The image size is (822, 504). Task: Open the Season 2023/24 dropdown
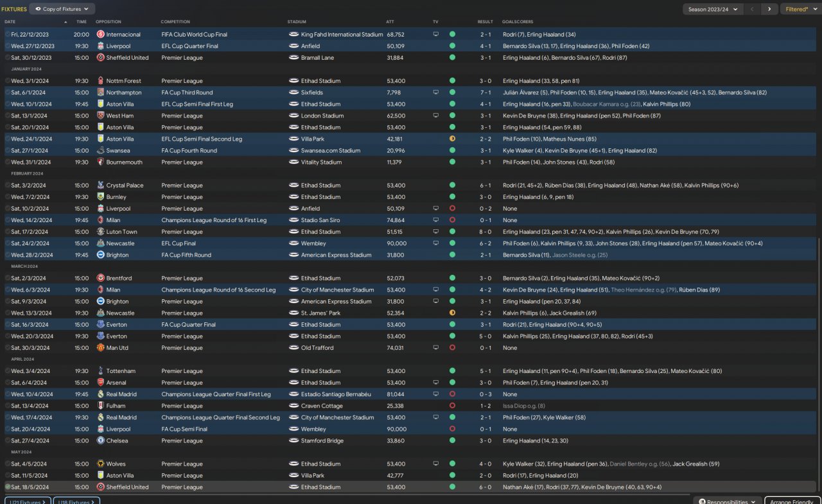[x=712, y=9]
